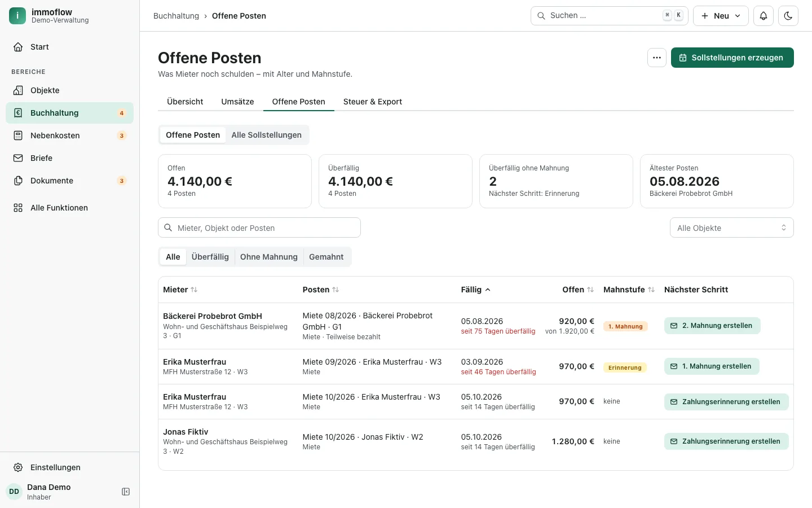Switch to Alle Sollstellungen view

click(266, 135)
